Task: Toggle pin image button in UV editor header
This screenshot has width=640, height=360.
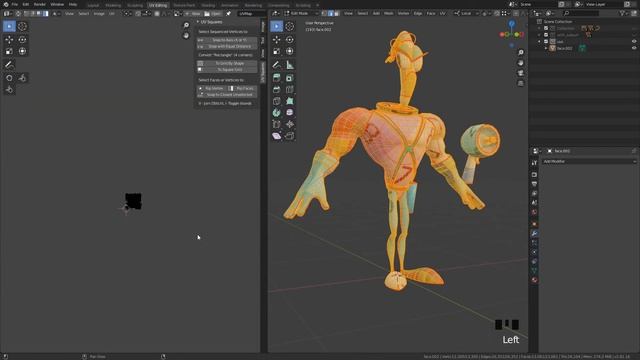Action: 229,13
